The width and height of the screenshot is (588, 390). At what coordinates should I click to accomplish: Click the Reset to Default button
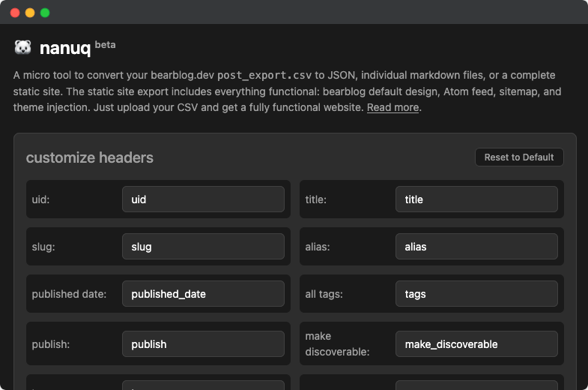pyautogui.click(x=519, y=157)
